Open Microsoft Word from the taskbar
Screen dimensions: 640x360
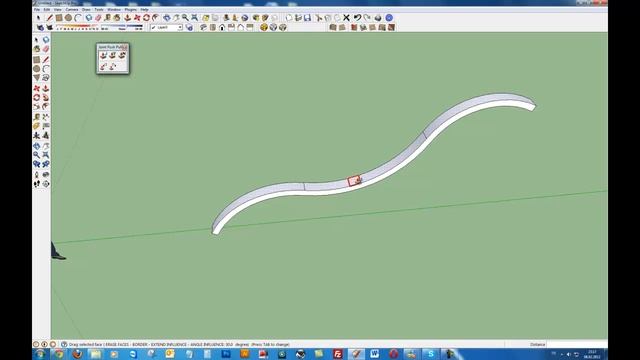(374, 354)
